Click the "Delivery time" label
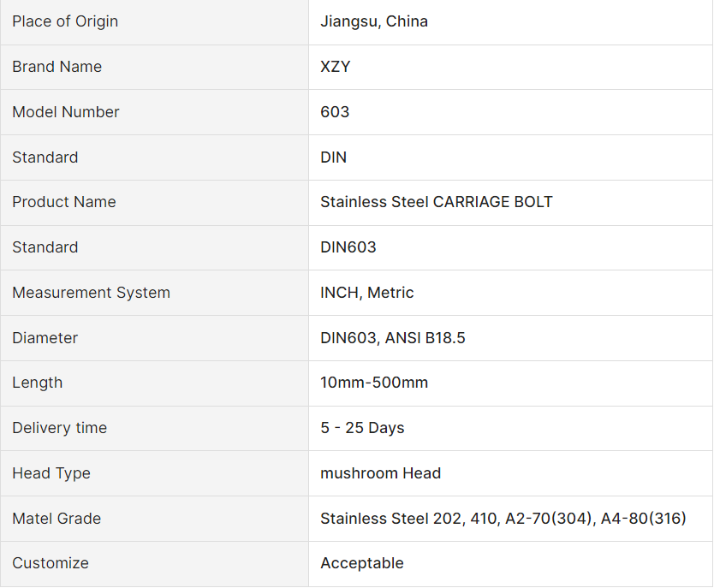The height and width of the screenshot is (588, 714). pyautogui.click(x=59, y=428)
